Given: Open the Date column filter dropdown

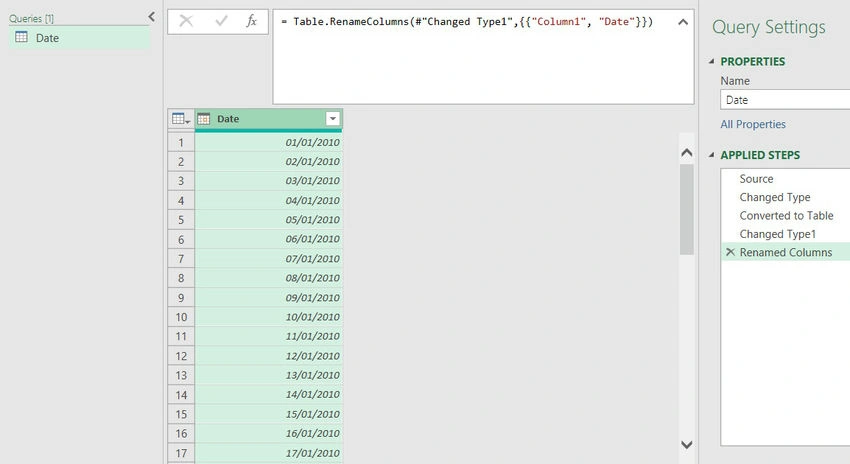Looking at the screenshot, I should pos(333,119).
